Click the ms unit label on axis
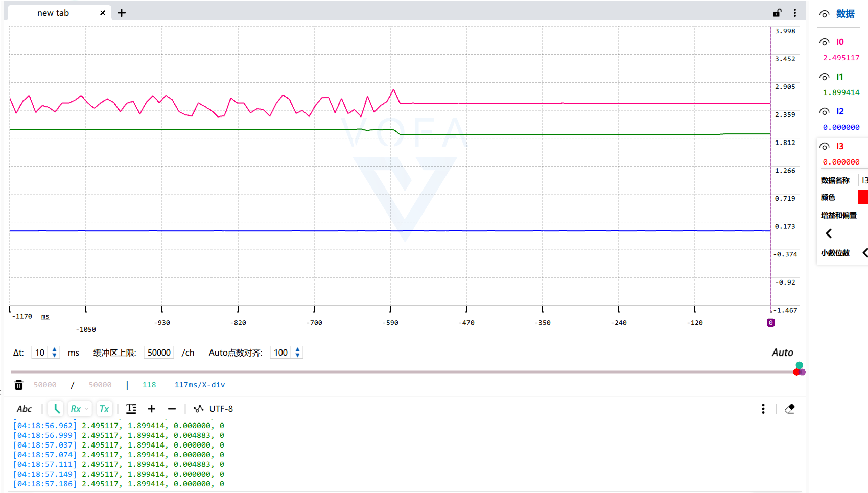868x493 pixels. point(45,317)
